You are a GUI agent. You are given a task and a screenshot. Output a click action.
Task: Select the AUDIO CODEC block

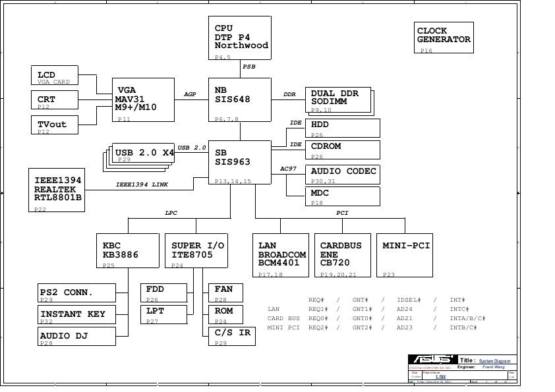coord(343,175)
